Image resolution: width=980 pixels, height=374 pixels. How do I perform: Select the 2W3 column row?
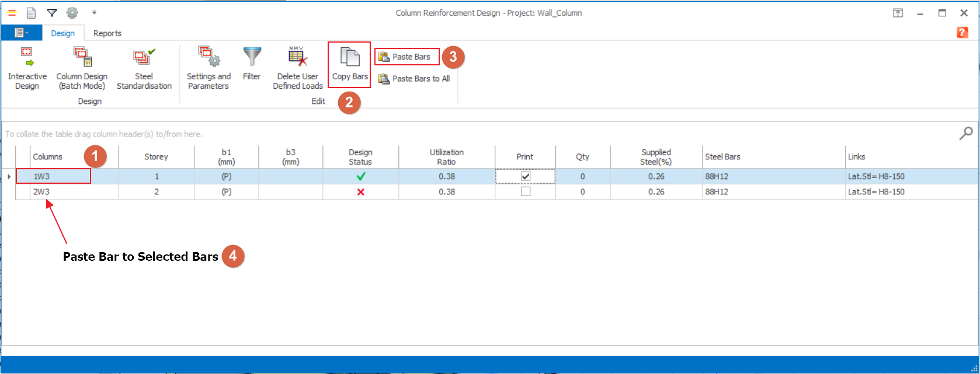[41, 191]
